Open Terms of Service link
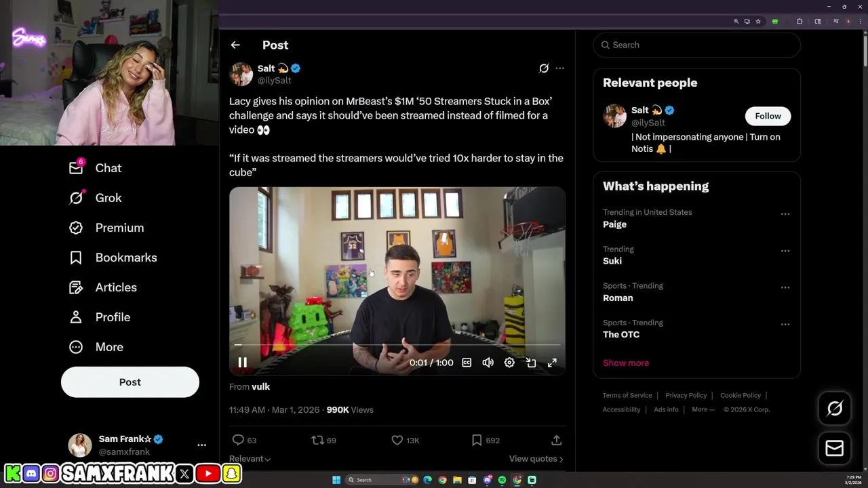 627,395
